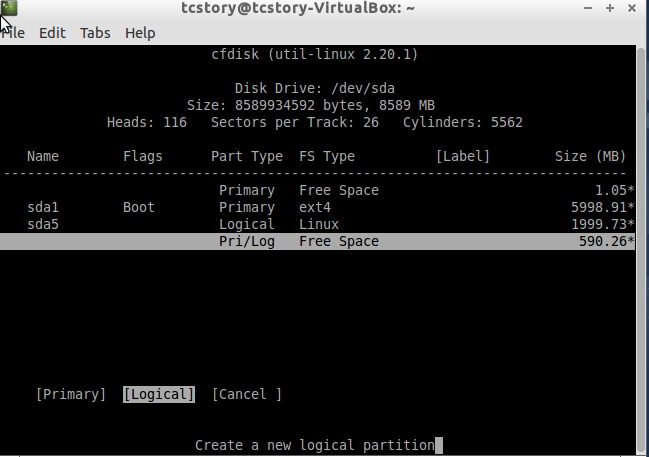649x457 pixels.
Task: Click the Create a new logical partition message
Action: point(315,445)
